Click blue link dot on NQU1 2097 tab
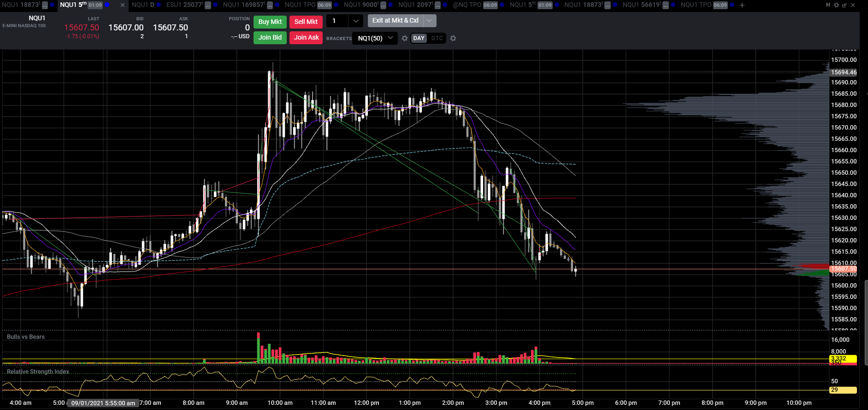 pyautogui.click(x=445, y=5)
